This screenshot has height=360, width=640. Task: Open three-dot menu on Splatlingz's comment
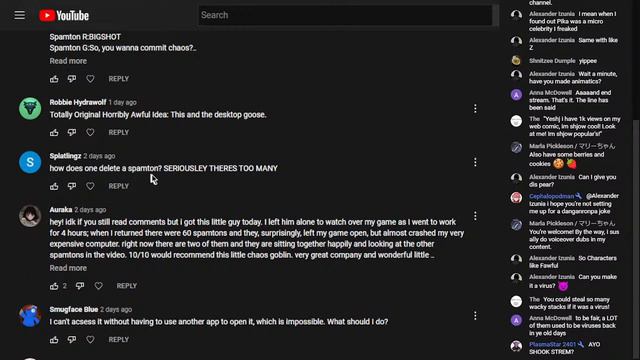coord(475,162)
